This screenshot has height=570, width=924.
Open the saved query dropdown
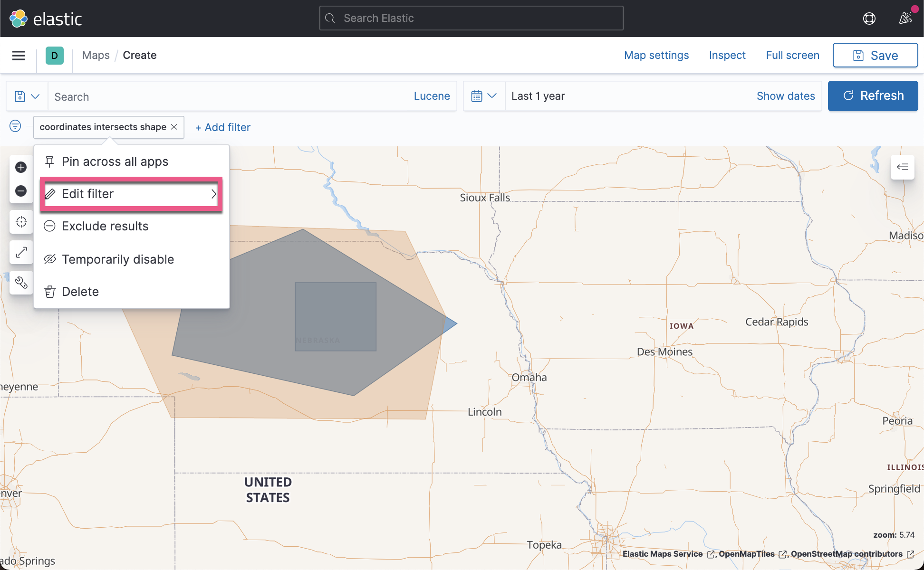click(27, 96)
